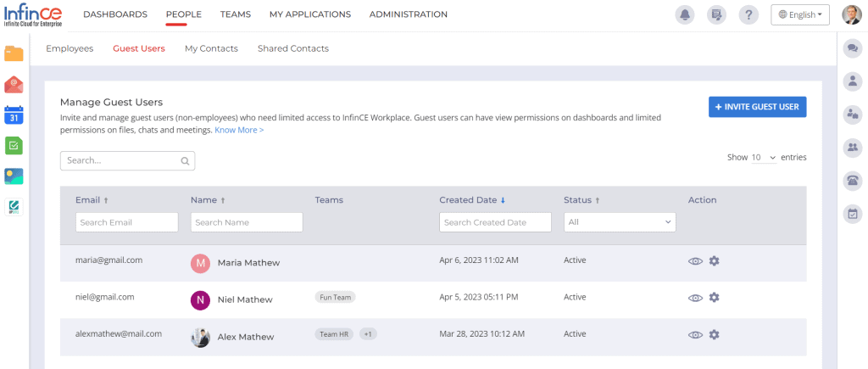Open the notifications bell icon
The width and height of the screenshot is (868, 369).
[x=683, y=14]
